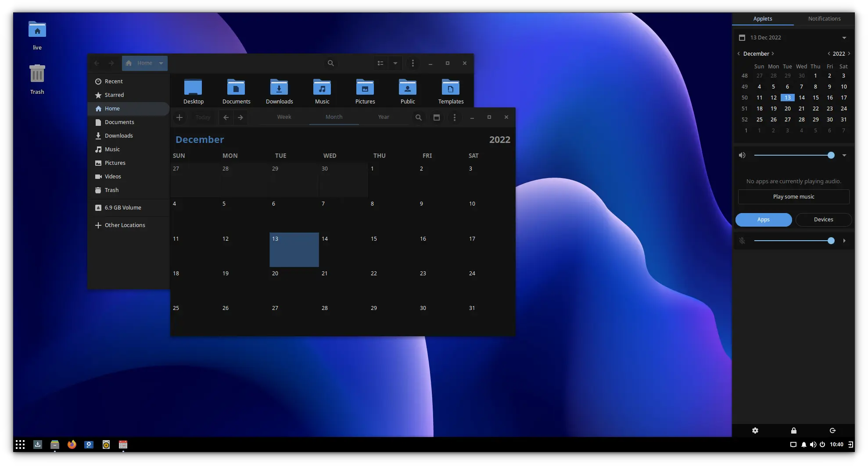Open the downloads installer icon in taskbar
Screen dimensions: 868x466
pos(38,445)
